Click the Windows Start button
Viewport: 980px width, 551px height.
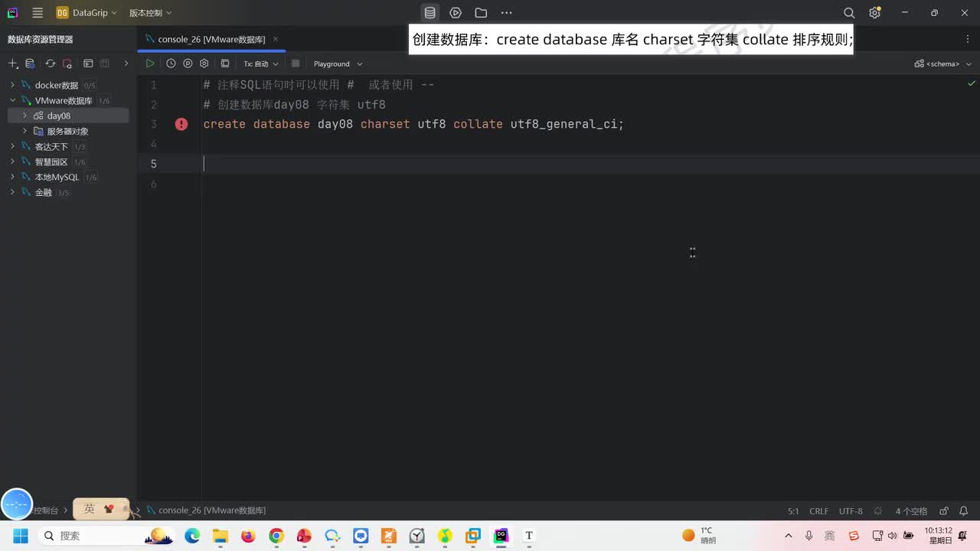pos(21,536)
